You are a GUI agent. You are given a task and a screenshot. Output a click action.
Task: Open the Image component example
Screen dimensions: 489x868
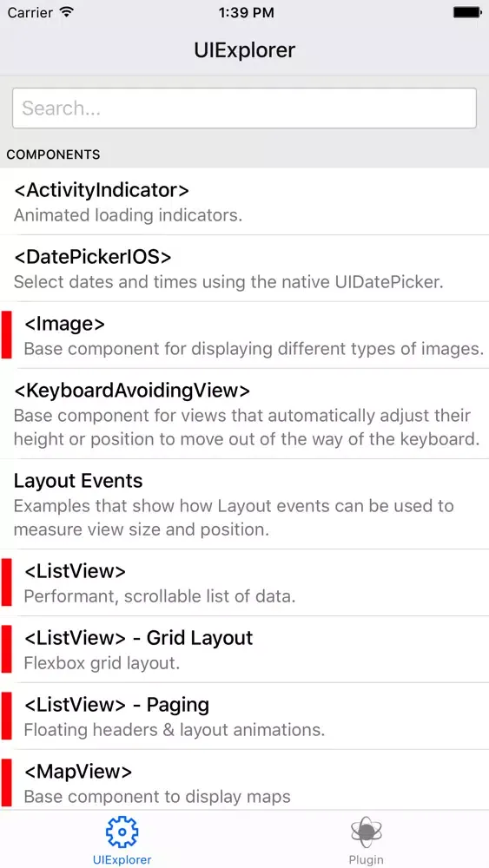[244, 335]
